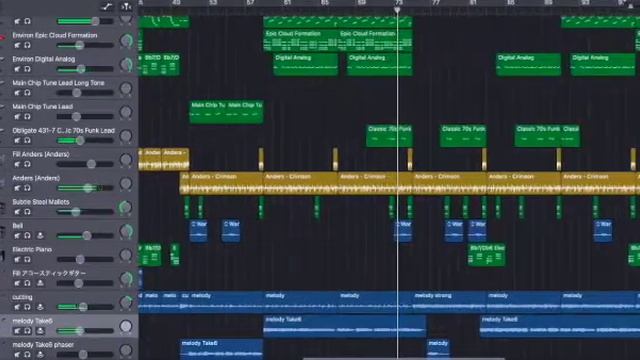Mute the Environ Epic Cloud Formation track
Image resolution: width=640 pixels, height=360 pixels.
(x=17, y=45)
